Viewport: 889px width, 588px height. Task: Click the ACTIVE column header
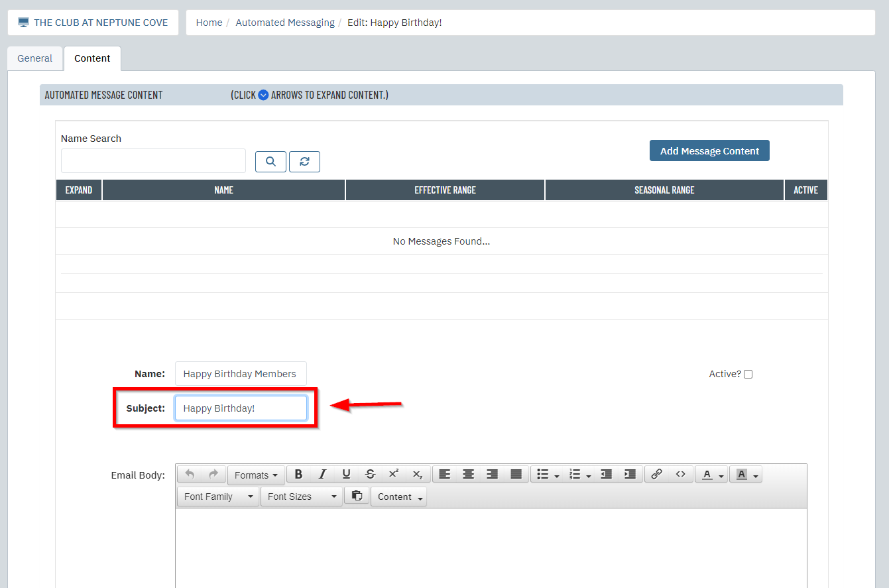806,190
